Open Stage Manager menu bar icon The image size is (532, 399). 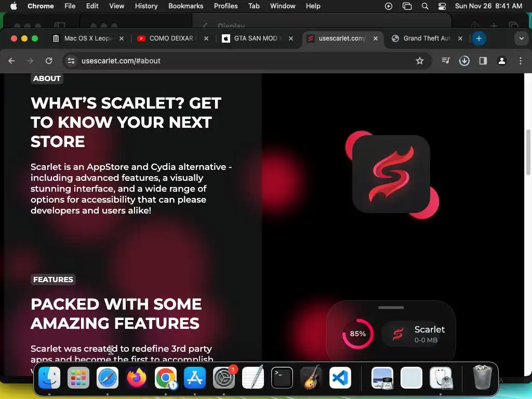(407, 6)
